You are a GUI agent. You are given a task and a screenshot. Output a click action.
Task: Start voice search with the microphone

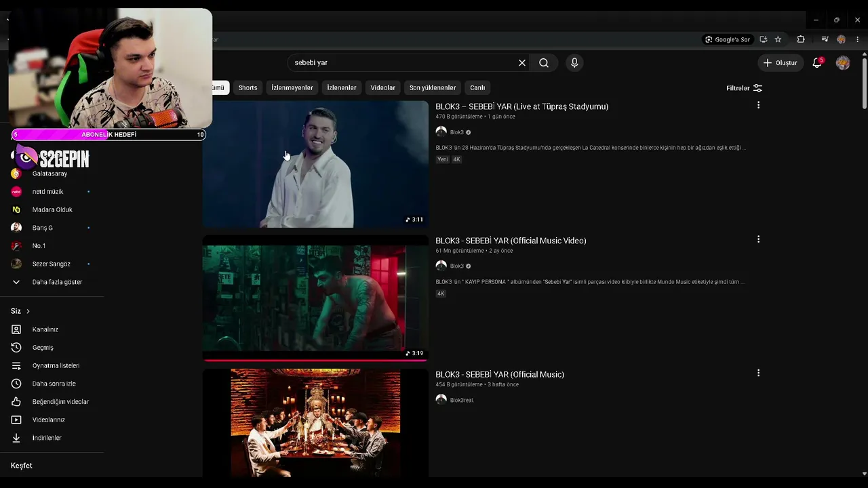tap(574, 62)
